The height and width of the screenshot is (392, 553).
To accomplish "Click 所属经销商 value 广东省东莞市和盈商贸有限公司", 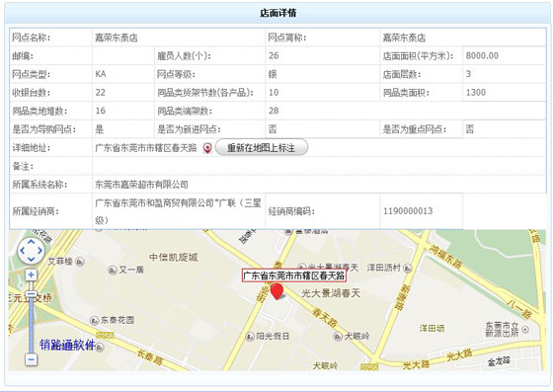I will click(178, 211).
